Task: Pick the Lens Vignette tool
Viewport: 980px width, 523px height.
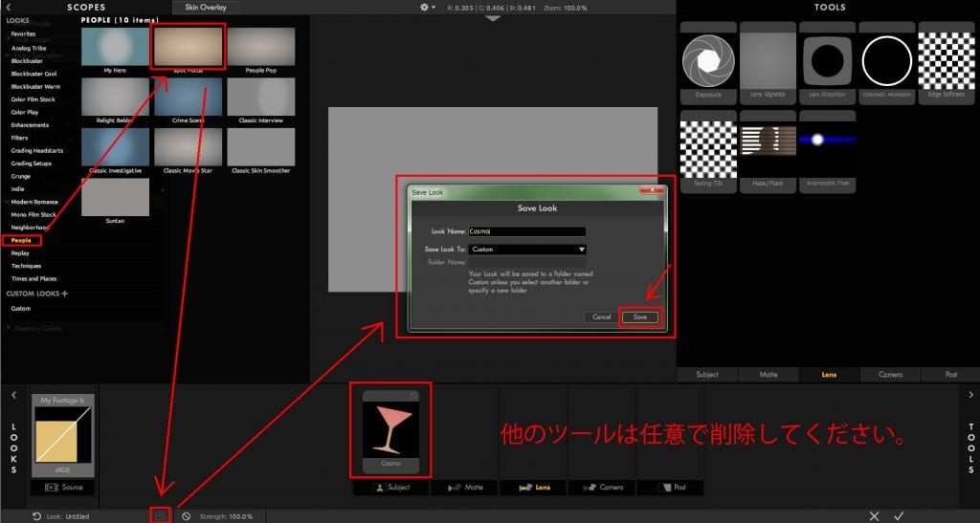Action: [x=768, y=61]
